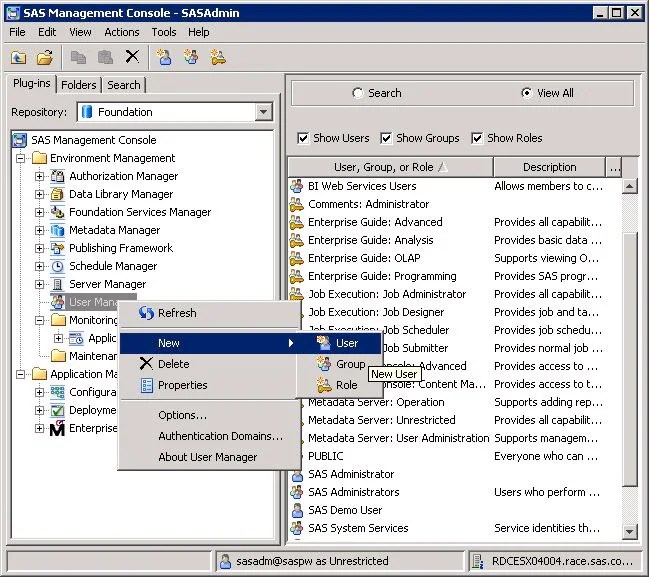Open the Repository Foundation dropdown
Screen dimensions: 649x577
(x=263, y=112)
